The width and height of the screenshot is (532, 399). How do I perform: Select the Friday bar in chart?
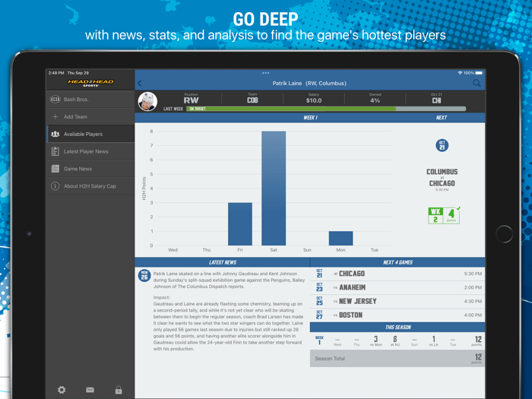click(x=240, y=224)
